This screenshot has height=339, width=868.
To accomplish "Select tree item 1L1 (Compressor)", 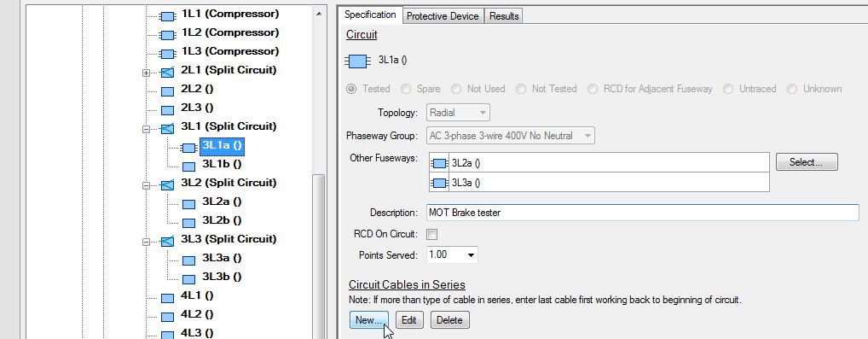I will [x=230, y=14].
